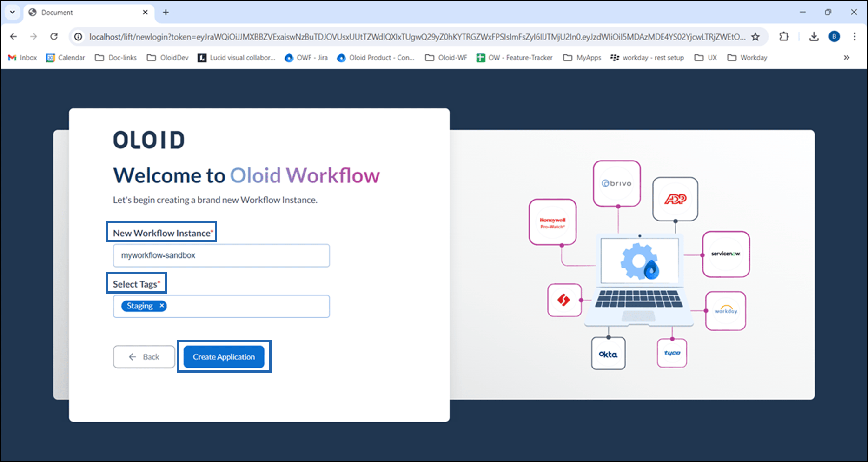
Task: Click the address bar URL
Action: [x=417, y=37]
